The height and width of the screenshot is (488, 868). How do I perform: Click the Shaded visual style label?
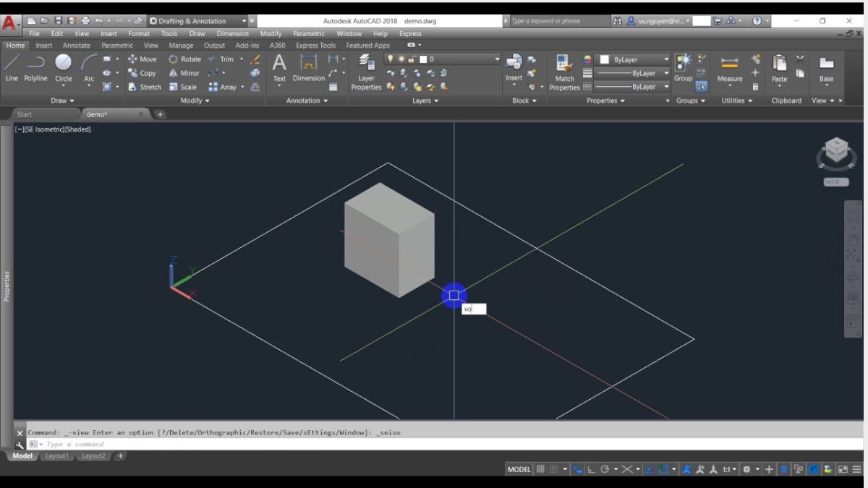pyautogui.click(x=77, y=129)
